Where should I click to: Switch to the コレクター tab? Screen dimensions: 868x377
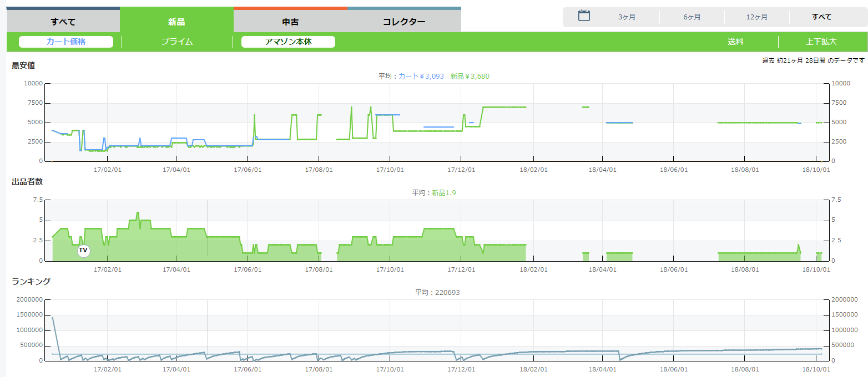(x=404, y=22)
